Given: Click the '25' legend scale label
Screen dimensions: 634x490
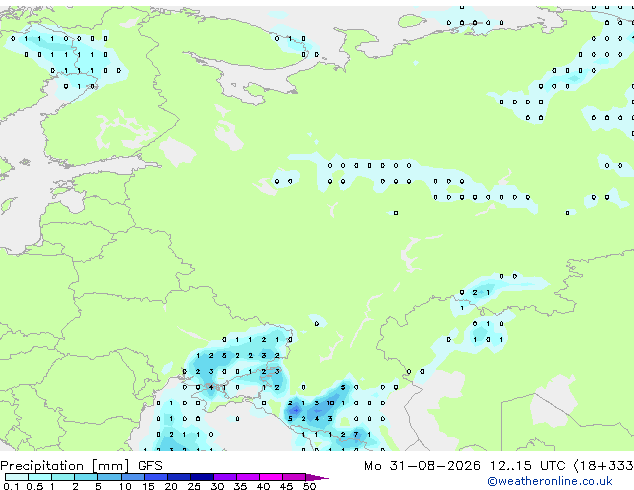Looking at the screenshot, I should (194, 486).
